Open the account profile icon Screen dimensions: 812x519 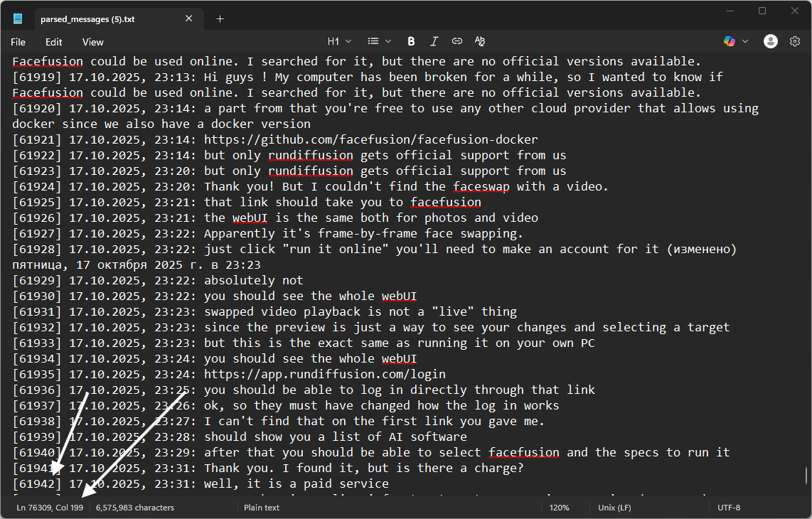pyautogui.click(x=771, y=42)
